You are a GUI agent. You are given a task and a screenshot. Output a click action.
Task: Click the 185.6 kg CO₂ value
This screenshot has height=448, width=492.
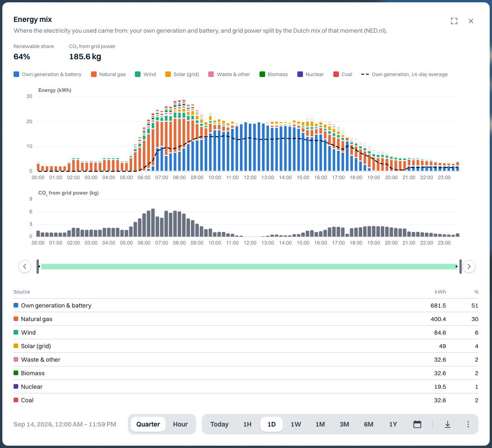tap(85, 57)
